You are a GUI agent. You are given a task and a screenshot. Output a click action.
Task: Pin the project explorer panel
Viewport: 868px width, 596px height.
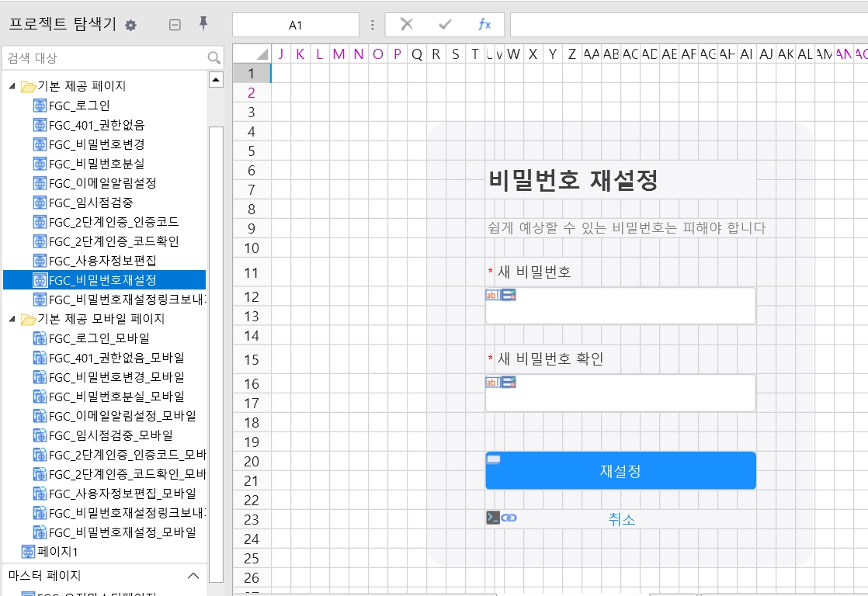203,24
